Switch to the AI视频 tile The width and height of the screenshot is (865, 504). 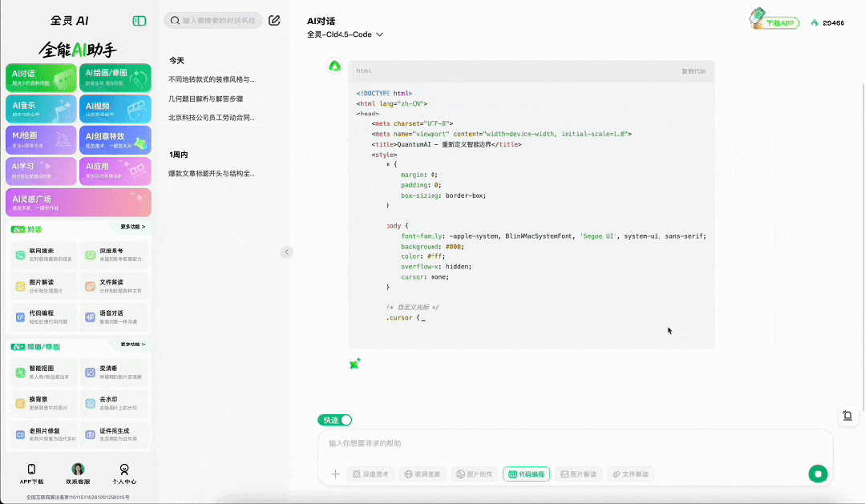pos(115,109)
